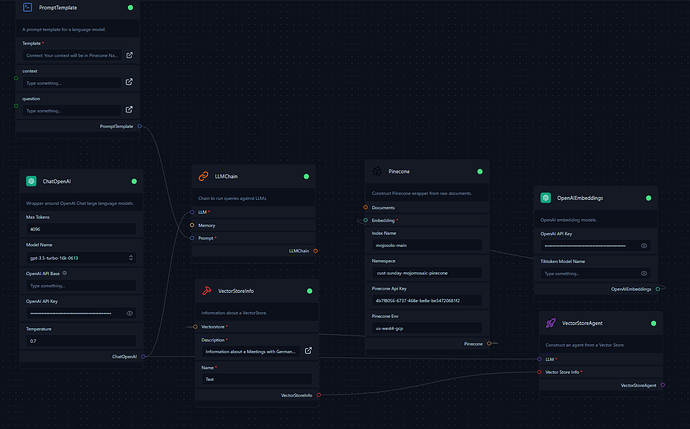This screenshot has width=690, height=429.
Task: Open VectorStoreInfo Description expand editor icon
Action: (308, 351)
